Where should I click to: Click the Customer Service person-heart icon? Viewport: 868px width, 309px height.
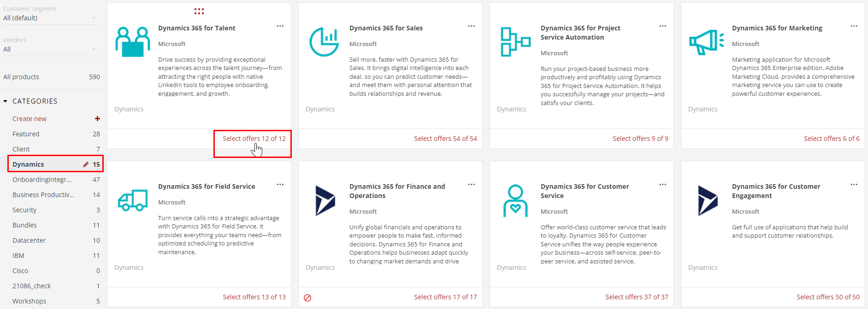(515, 200)
